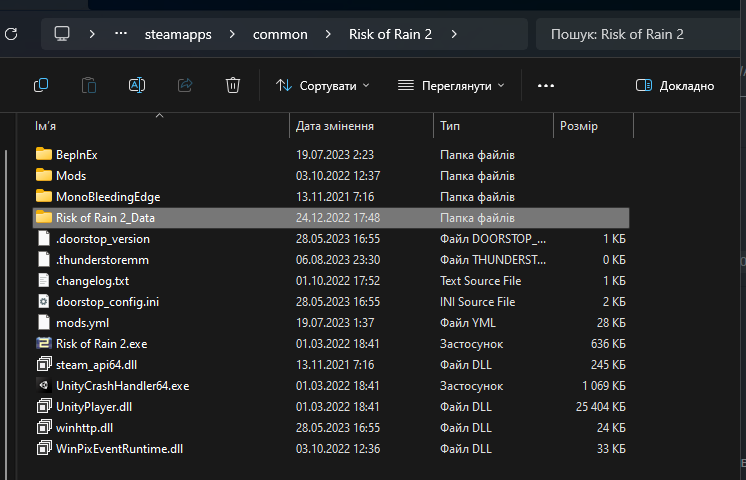Click the Refresh button in the address bar
The height and width of the screenshot is (480, 746).
pyautogui.click(x=11, y=34)
